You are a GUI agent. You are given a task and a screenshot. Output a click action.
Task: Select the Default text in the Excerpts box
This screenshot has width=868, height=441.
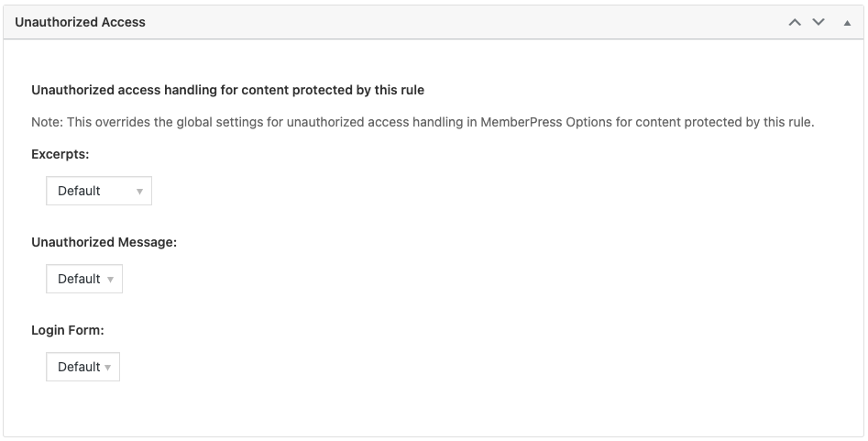(79, 191)
